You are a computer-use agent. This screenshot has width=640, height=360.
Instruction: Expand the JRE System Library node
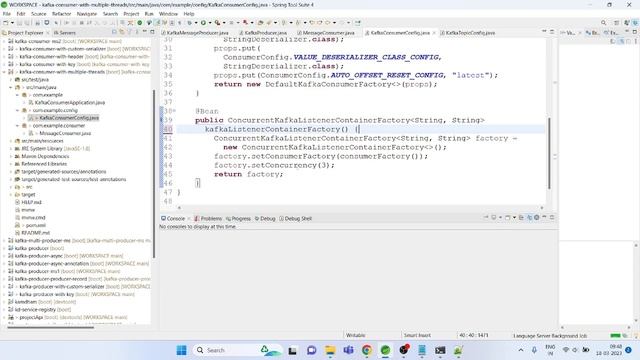(x=11, y=149)
